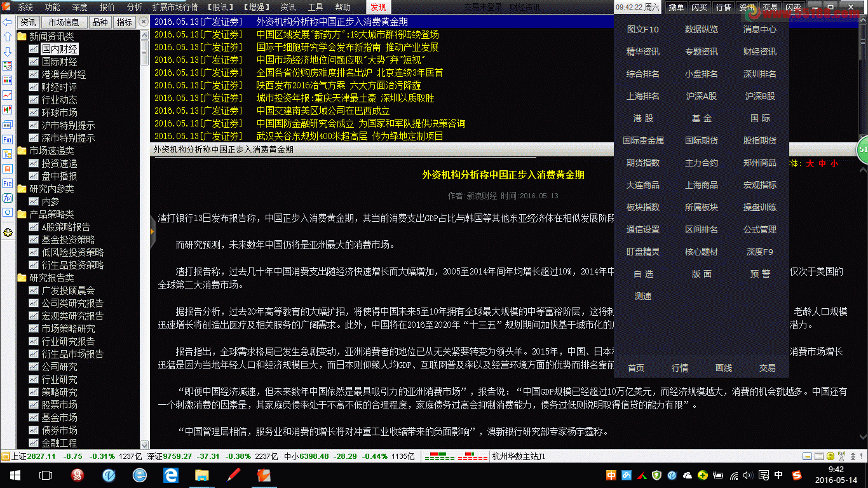The height and width of the screenshot is (488, 868).
Task: Open the 功能 menu
Action: click(53, 7)
